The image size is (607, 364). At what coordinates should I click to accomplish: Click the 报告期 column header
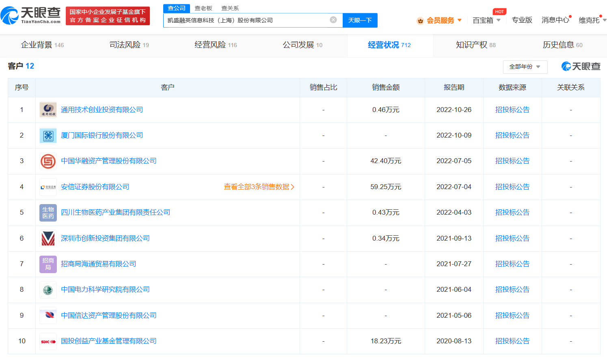click(454, 87)
